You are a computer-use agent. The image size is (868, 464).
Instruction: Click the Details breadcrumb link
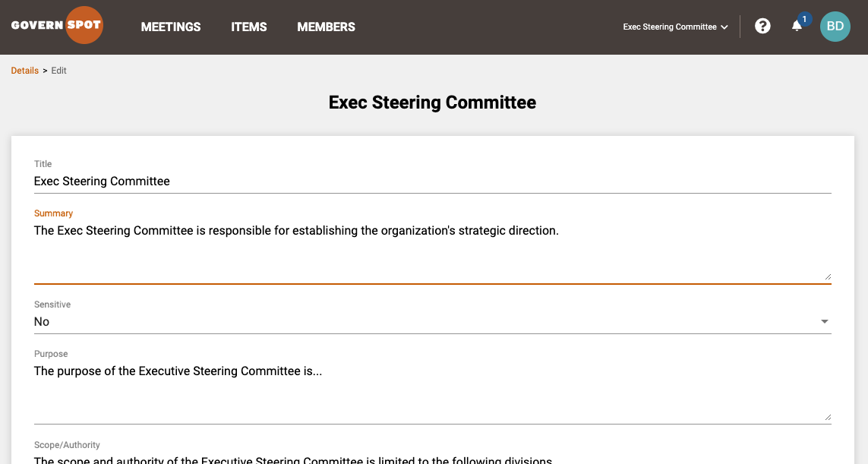(x=25, y=71)
